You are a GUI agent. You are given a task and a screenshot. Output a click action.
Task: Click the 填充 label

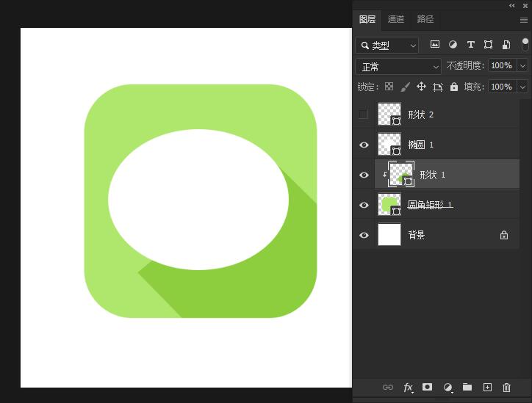[x=474, y=87]
